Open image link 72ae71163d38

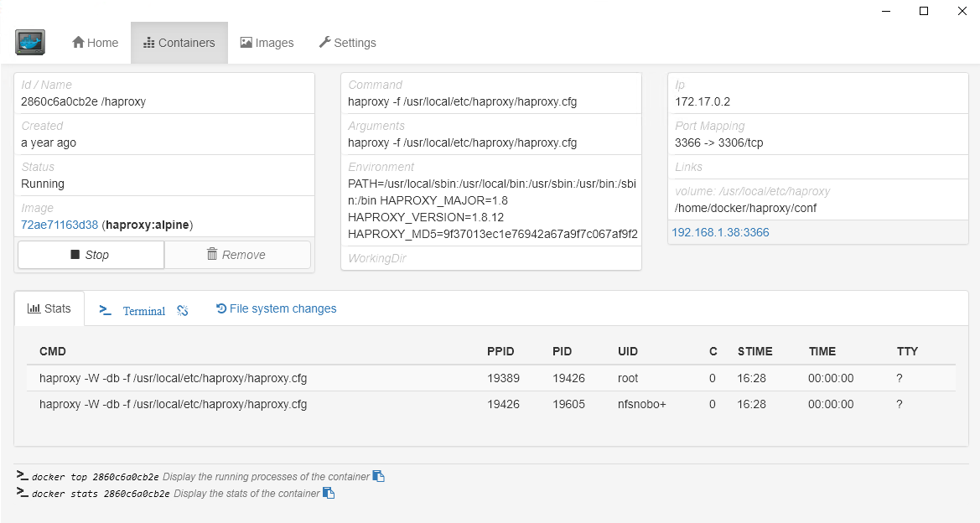(60, 225)
